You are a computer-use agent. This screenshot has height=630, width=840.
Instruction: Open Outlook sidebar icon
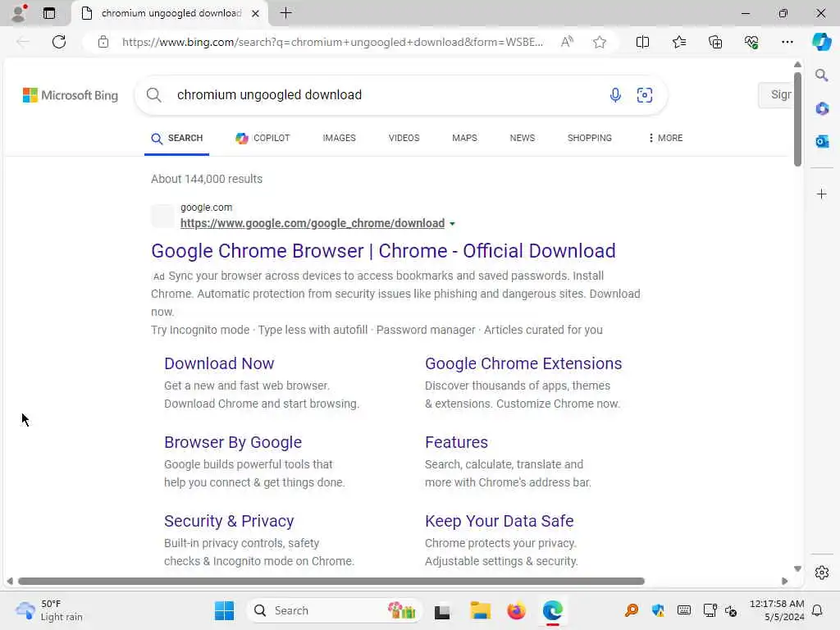tap(822, 141)
